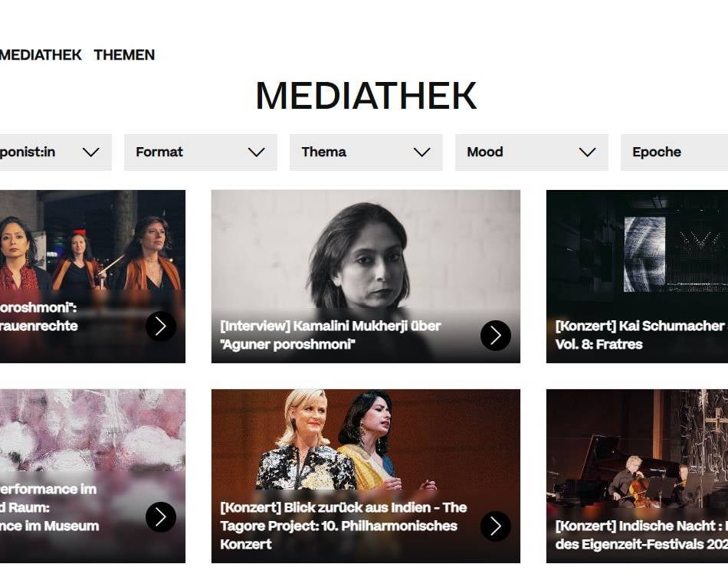Viewport: 728px width, 580px height.
Task: Expand the Format filter chevron
Action: click(256, 152)
